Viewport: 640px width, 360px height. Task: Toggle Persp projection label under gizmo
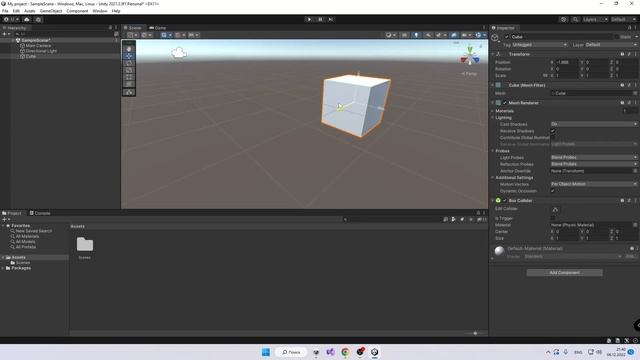(469, 74)
